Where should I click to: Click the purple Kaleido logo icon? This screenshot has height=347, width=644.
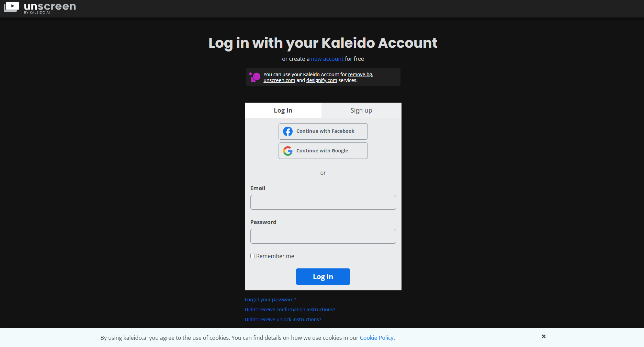point(255,77)
